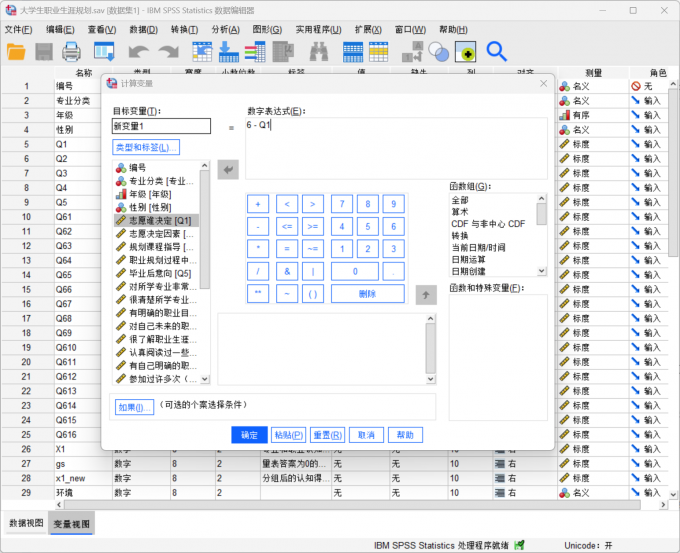The height and width of the screenshot is (553, 680).
Task: Click the Run descriptive statistics icon
Action: coord(283,52)
